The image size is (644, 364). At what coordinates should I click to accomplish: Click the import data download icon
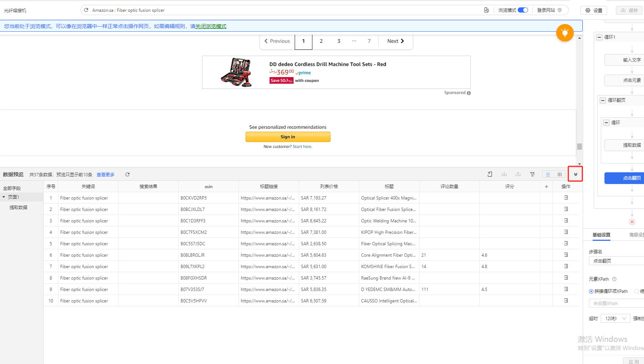click(x=504, y=174)
